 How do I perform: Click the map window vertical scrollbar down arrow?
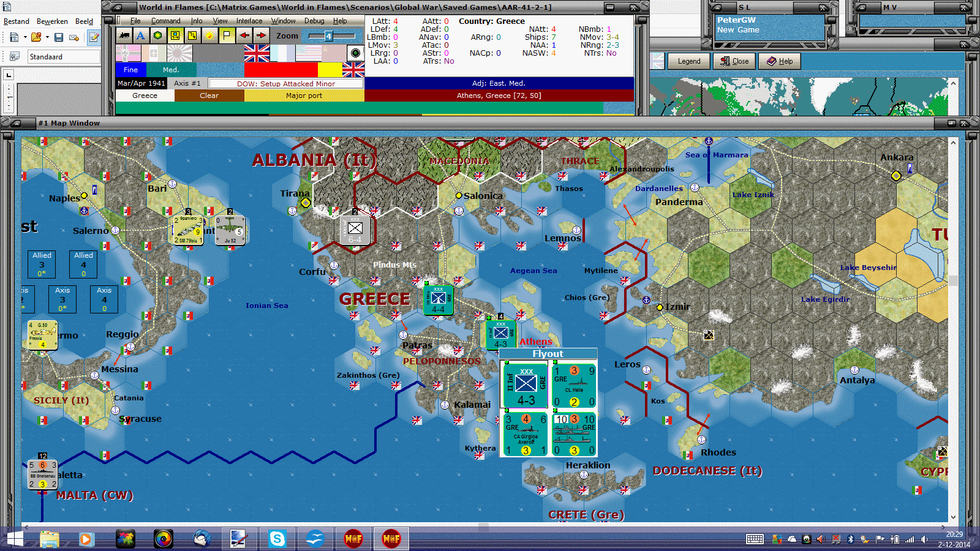pyautogui.click(x=953, y=517)
